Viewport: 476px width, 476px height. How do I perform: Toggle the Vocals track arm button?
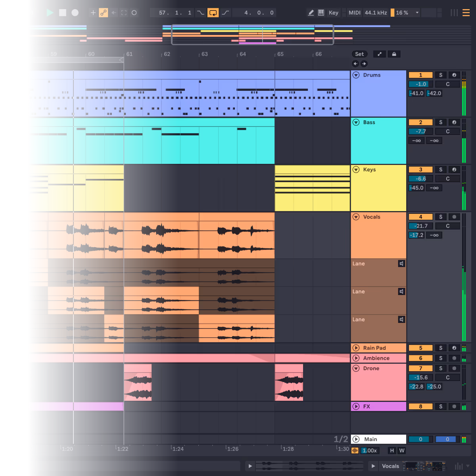click(454, 217)
